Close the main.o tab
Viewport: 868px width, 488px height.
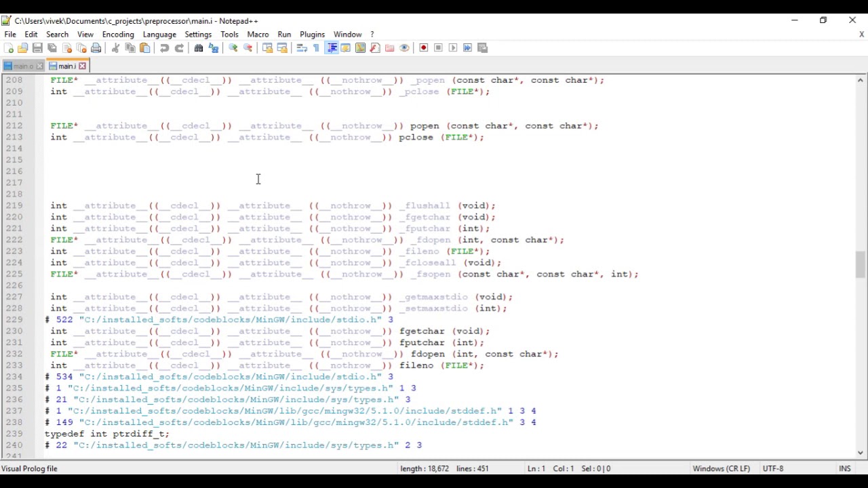pyautogui.click(x=39, y=66)
